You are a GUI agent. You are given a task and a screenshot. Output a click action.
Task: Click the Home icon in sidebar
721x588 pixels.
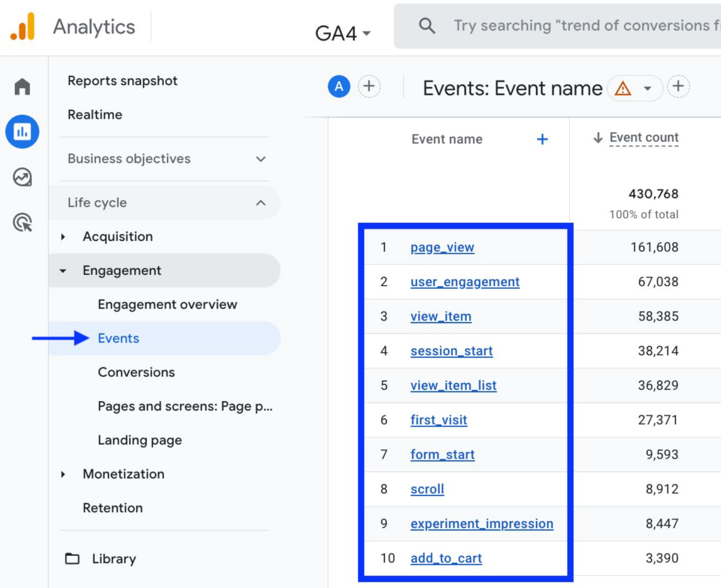22,87
